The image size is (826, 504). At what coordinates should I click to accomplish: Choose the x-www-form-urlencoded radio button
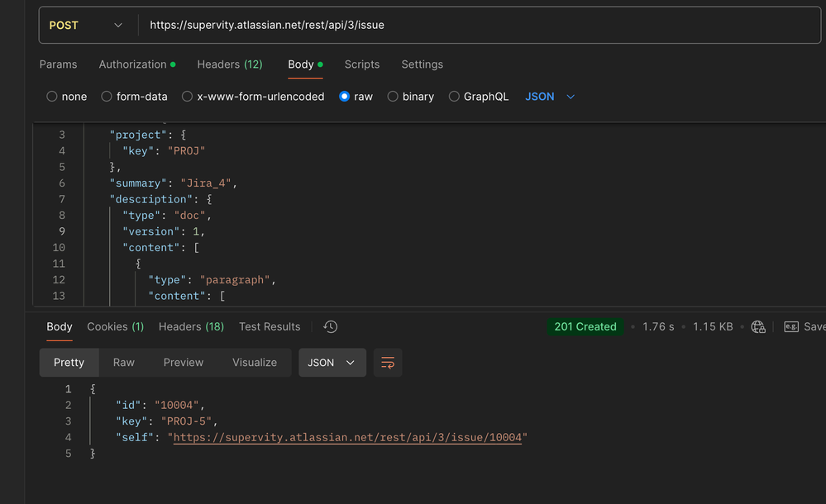(187, 97)
